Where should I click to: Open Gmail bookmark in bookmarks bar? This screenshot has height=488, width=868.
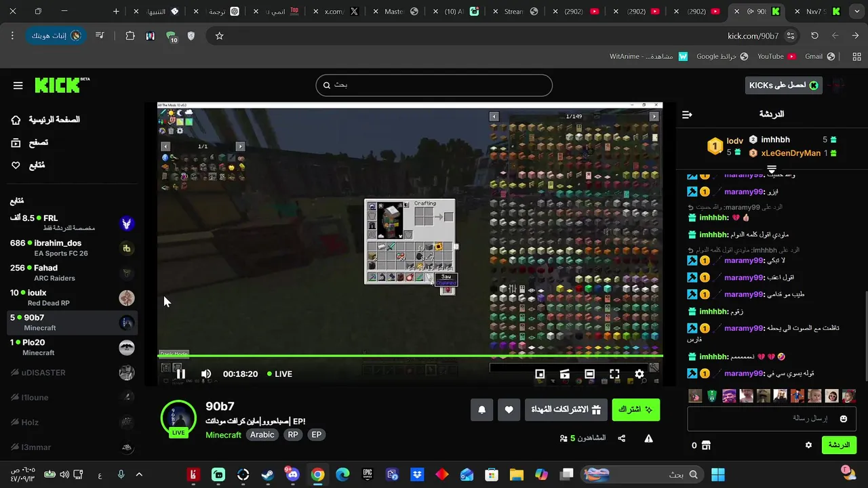pos(819,56)
